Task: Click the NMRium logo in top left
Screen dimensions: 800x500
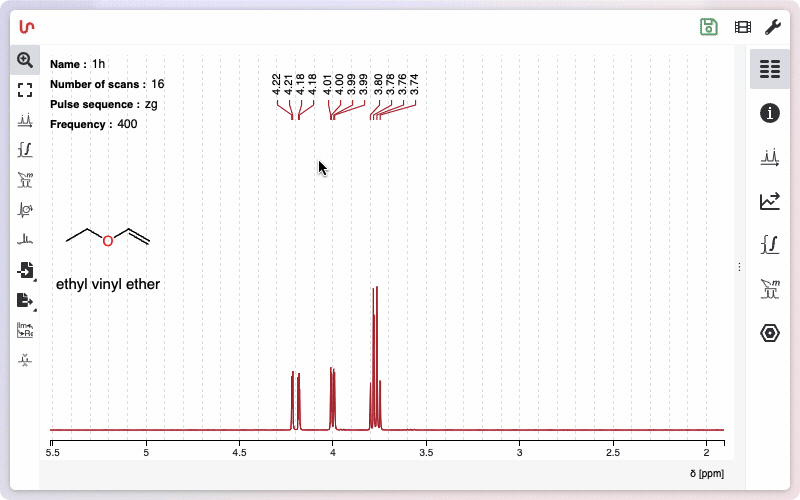Action: pos(28,27)
